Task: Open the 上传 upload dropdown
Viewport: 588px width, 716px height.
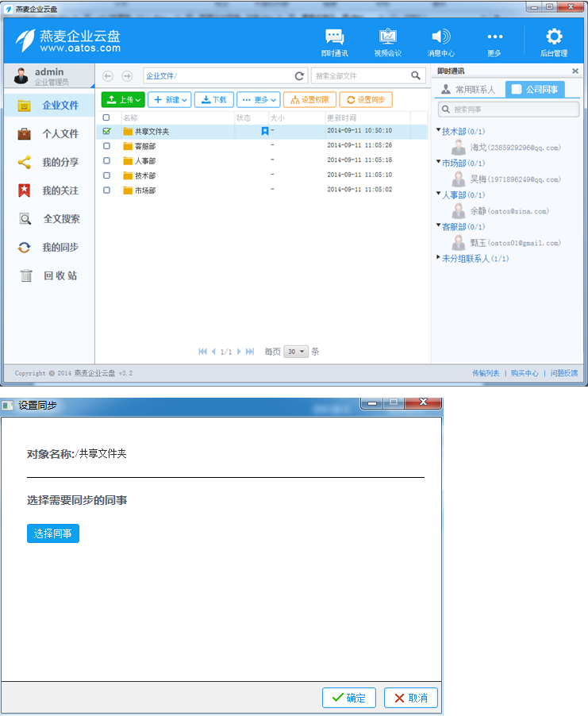Action: (123, 100)
